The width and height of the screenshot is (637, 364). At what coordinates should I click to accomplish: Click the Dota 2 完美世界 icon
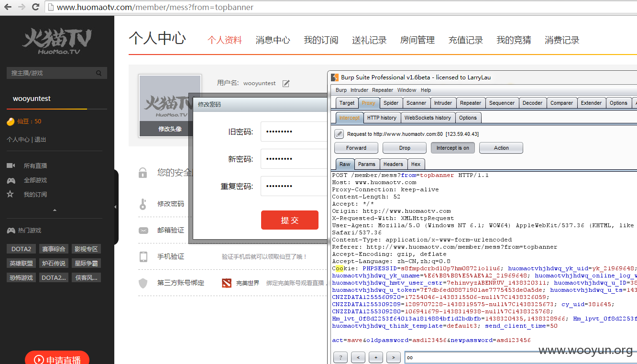pyautogui.click(x=227, y=283)
